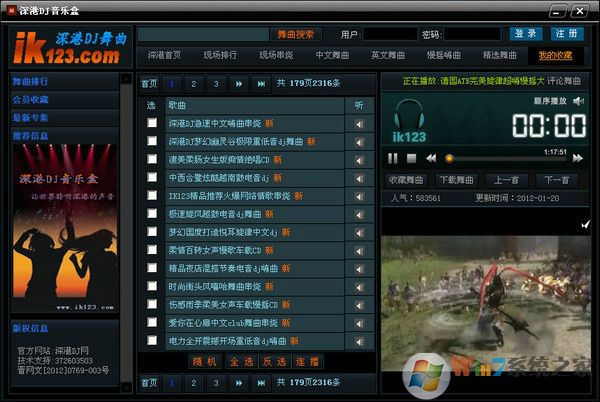Image resolution: width=600 pixels, height=402 pixels.
Task: Open the 深港首页 tab
Action: click(165, 55)
